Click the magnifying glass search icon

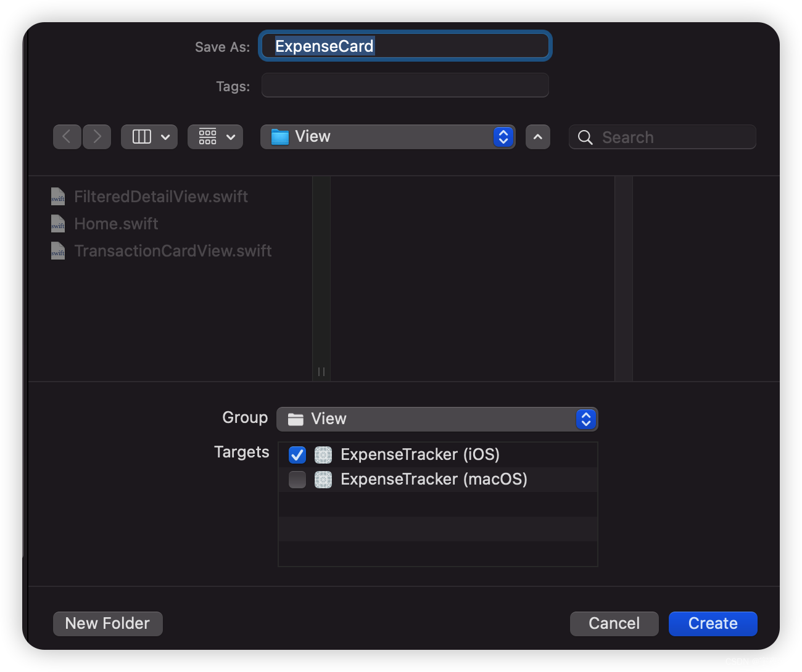pyautogui.click(x=585, y=137)
